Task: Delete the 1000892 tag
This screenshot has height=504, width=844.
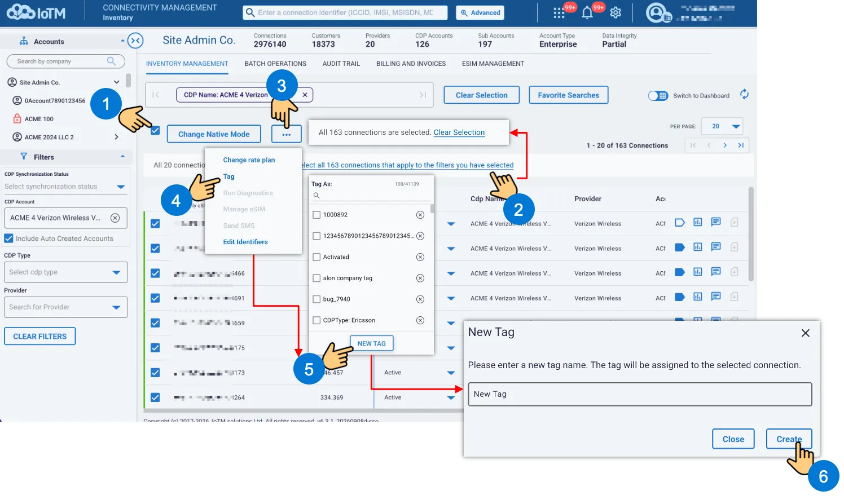Action: tap(420, 215)
